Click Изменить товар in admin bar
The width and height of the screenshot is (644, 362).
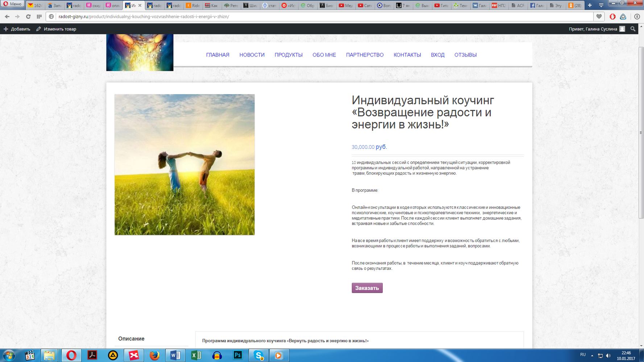(57, 29)
